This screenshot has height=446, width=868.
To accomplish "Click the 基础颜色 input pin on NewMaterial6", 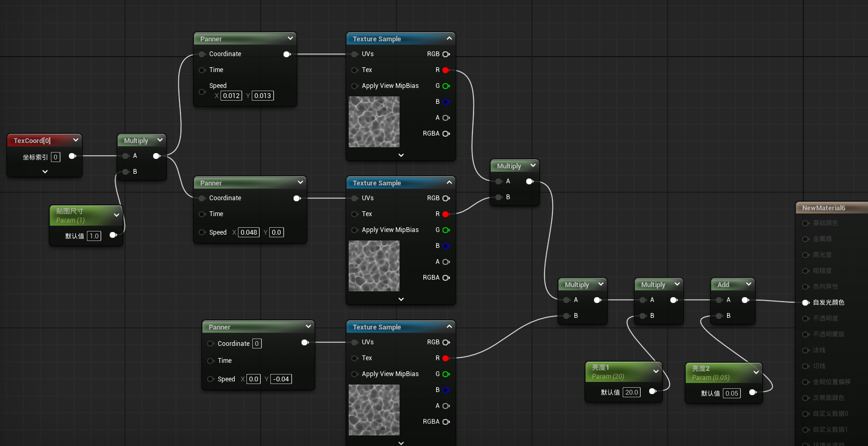I will pyautogui.click(x=805, y=223).
